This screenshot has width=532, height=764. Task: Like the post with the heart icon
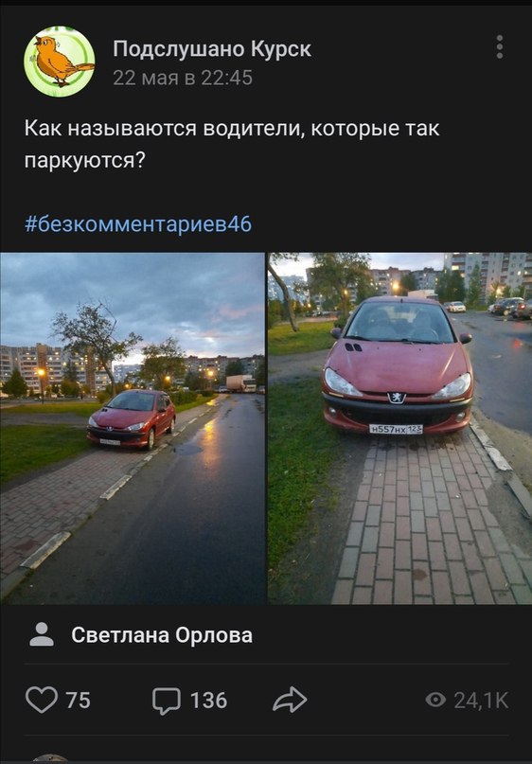(x=42, y=700)
